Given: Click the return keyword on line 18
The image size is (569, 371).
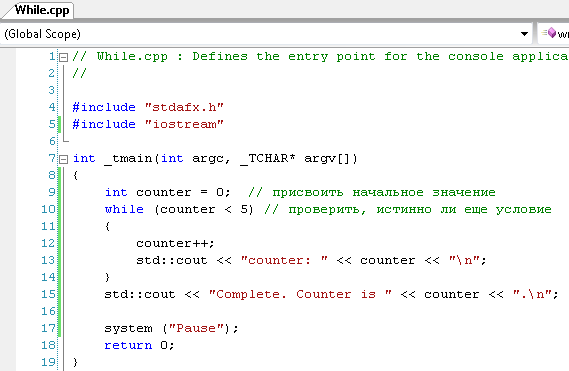Looking at the screenshot, I should [x=128, y=345].
